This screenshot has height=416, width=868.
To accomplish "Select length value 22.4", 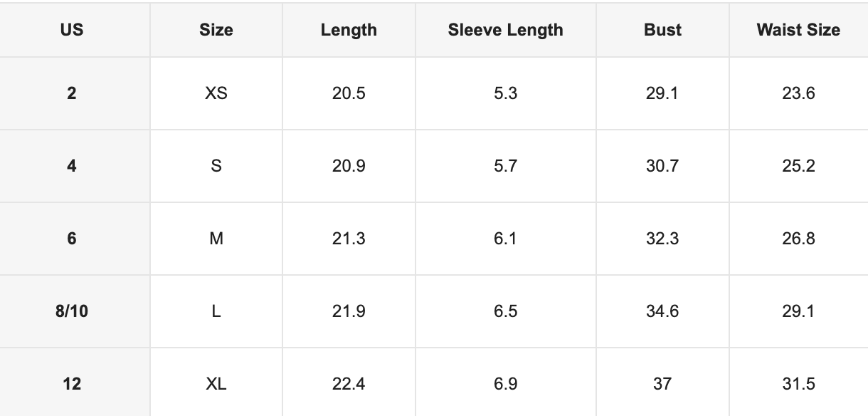I will coord(349,384).
